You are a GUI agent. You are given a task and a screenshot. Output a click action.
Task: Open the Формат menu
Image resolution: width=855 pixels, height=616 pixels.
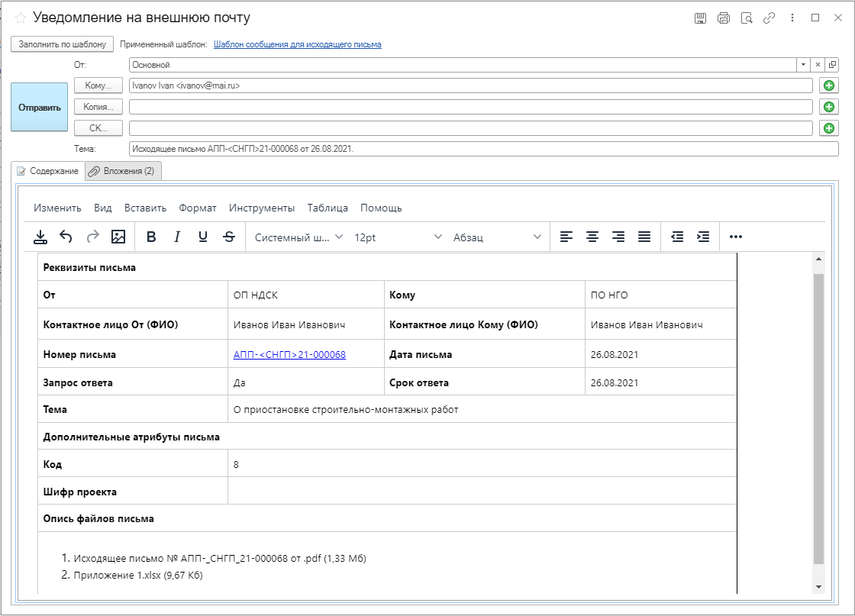point(198,208)
